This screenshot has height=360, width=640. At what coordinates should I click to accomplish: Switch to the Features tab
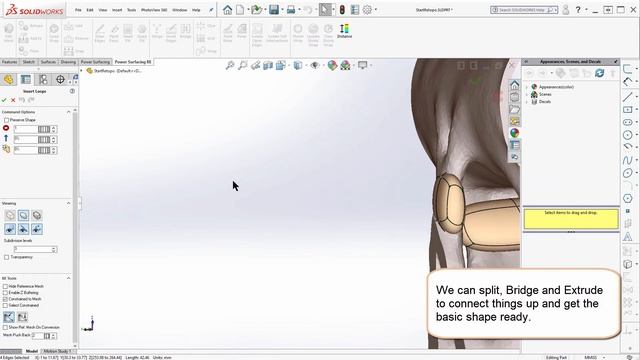(9, 62)
